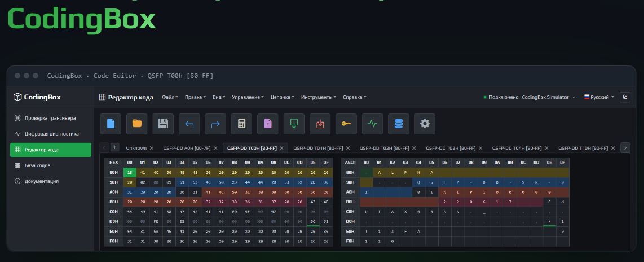Open the green pulse diagnostics toolbar icon
Screen dimensions: 644x262
pos(373,124)
